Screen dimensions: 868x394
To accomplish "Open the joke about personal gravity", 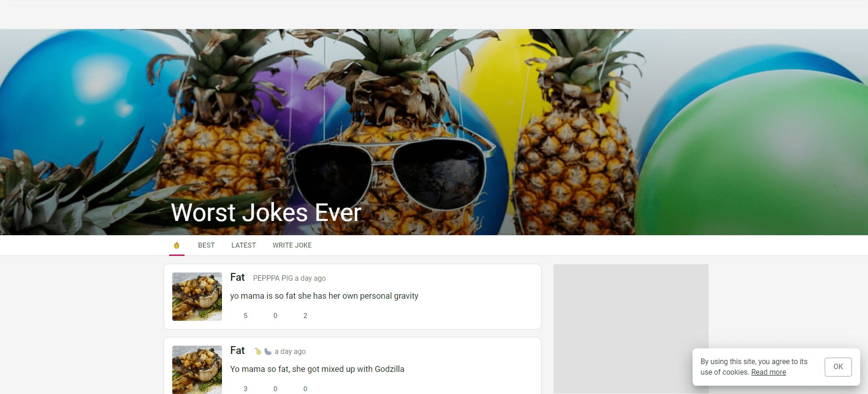I will pos(324,296).
